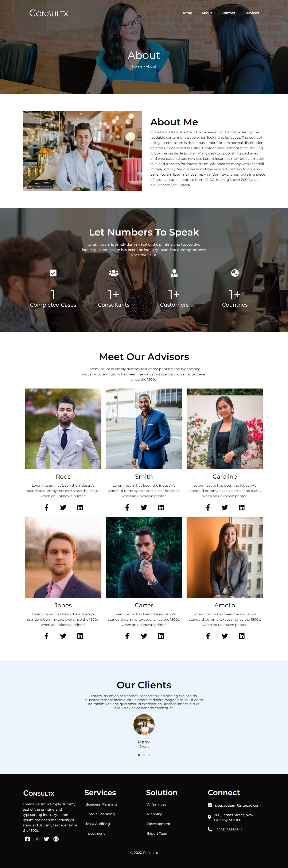Image resolution: width=288 pixels, height=868 pixels.
Task: Select the third testimonial carousel dot
Action: pos(149,755)
